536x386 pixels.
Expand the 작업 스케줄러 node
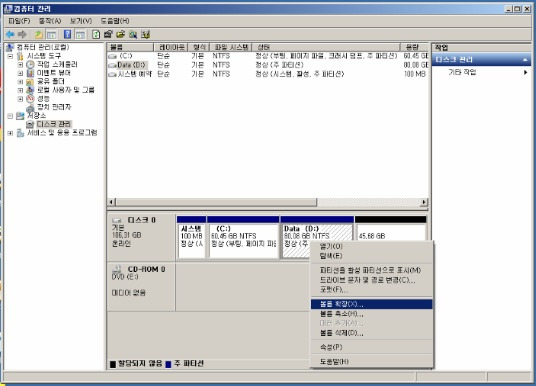tap(20, 65)
